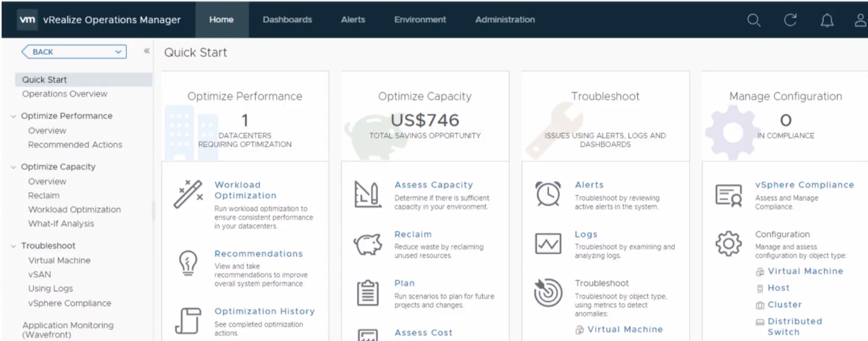Click the Configuration gear icon
The width and height of the screenshot is (868, 341).
pos(729,244)
